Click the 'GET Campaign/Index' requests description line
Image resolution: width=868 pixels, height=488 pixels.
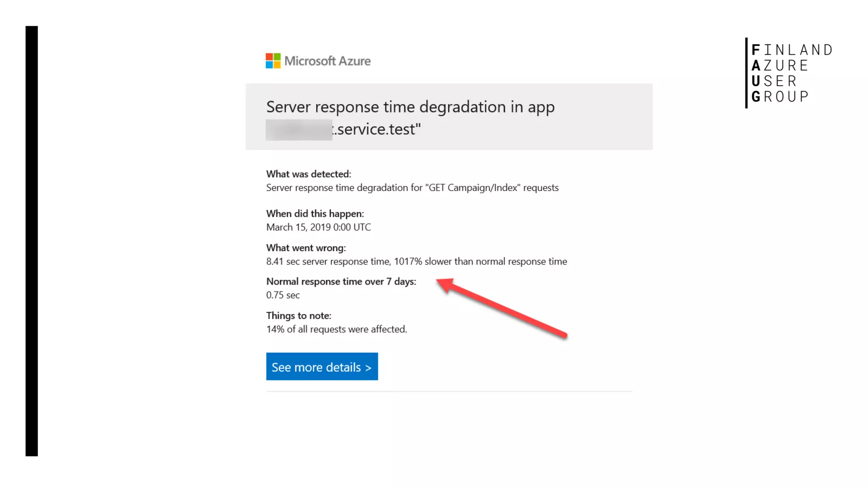pyautogui.click(x=412, y=188)
